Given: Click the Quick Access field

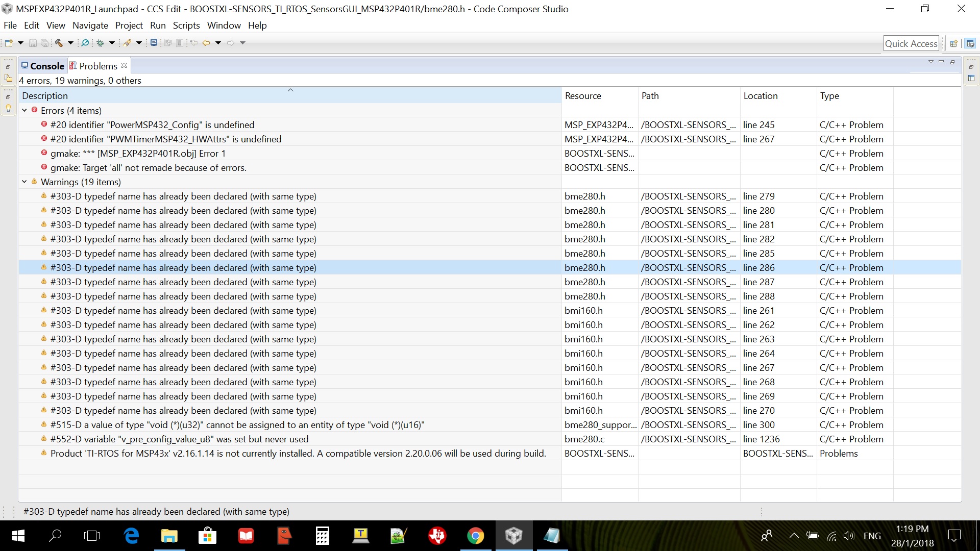Looking at the screenshot, I should pyautogui.click(x=911, y=44).
